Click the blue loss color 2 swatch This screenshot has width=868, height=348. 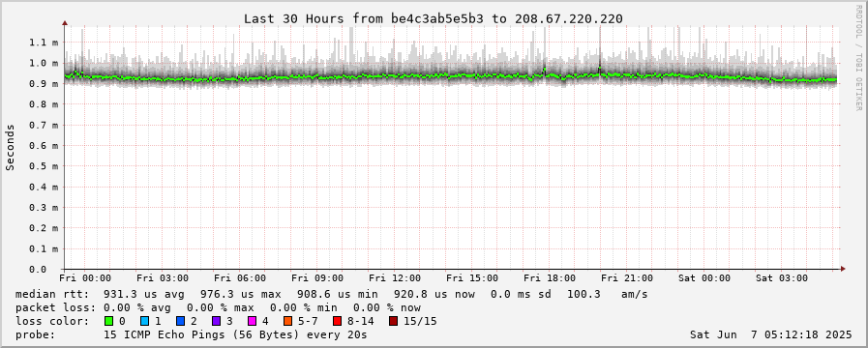180,321
